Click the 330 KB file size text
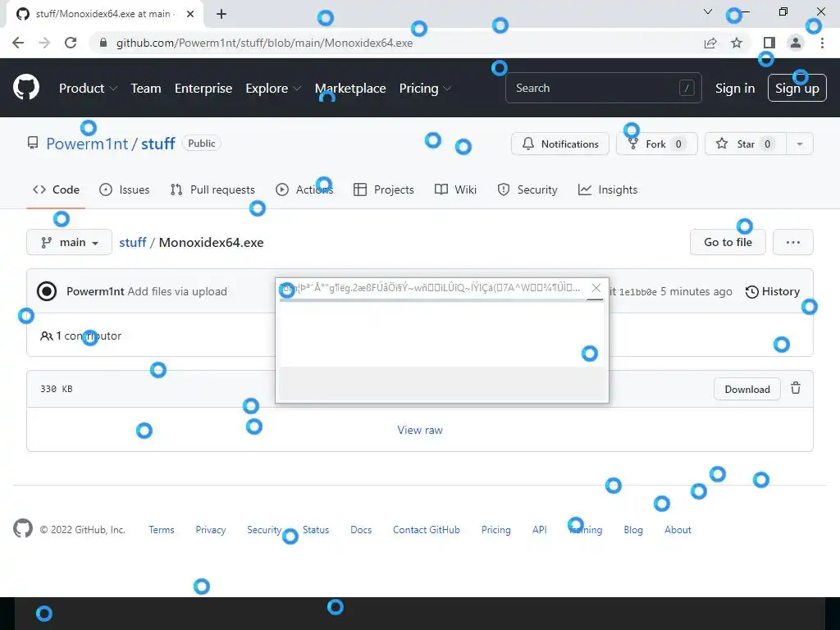This screenshot has width=840, height=630. tap(57, 389)
